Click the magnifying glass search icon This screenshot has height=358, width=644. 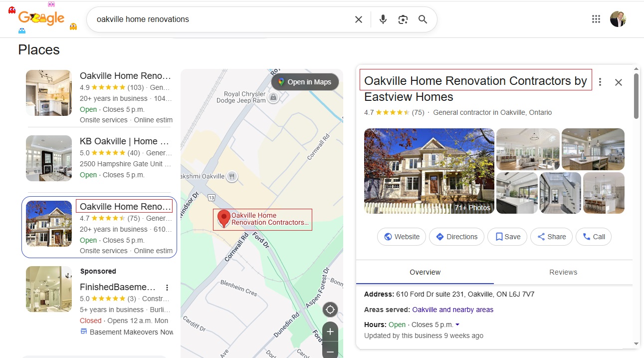click(x=423, y=19)
